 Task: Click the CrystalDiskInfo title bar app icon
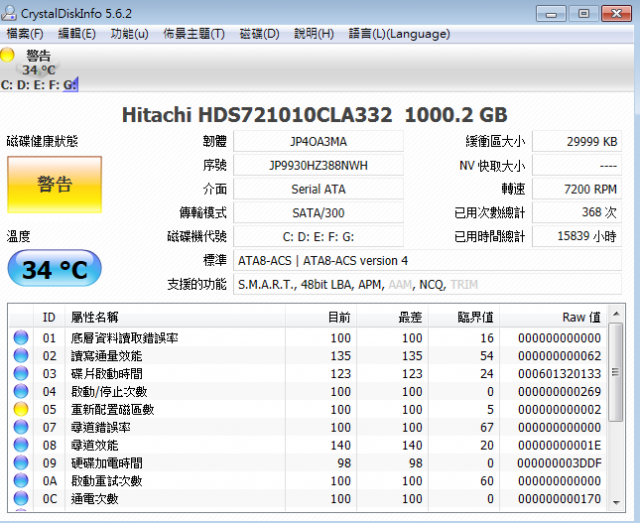click(9, 13)
